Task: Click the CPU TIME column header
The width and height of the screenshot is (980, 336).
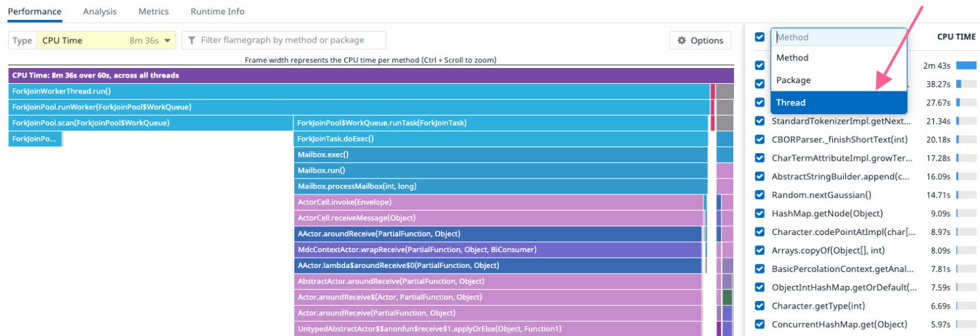Action: coord(956,37)
